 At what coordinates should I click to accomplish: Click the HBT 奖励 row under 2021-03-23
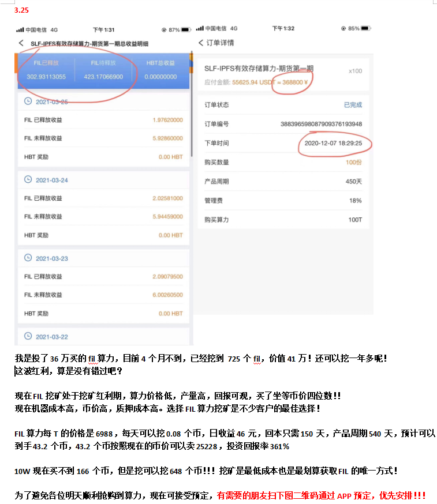click(103, 313)
